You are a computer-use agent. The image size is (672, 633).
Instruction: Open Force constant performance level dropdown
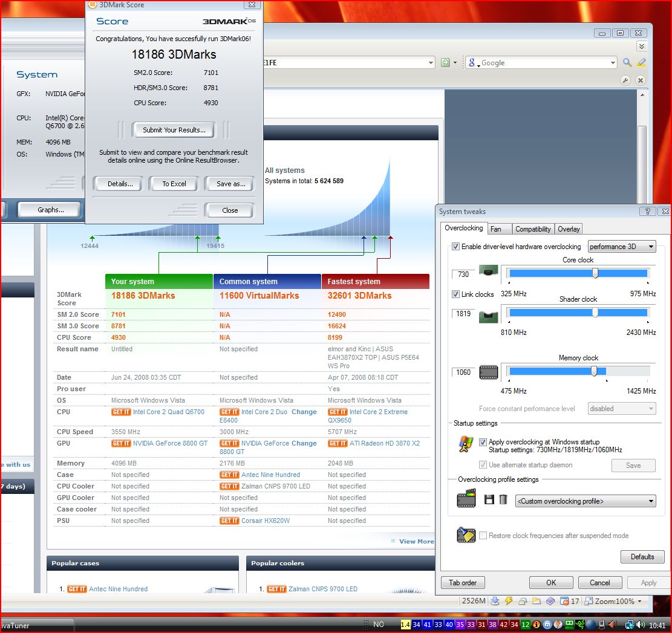(622, 409)
